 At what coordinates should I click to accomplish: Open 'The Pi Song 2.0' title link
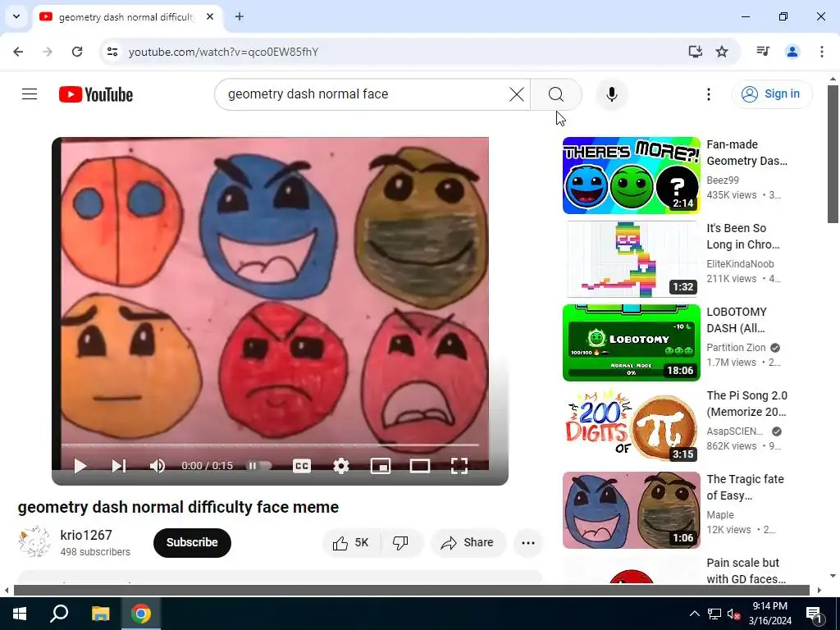tap(746, 404)
